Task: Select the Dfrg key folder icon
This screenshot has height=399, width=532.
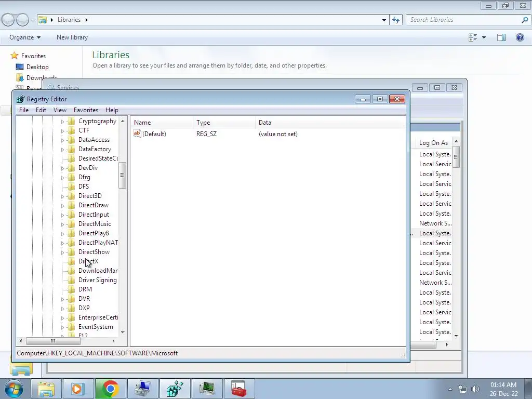Action: (71, 177)
